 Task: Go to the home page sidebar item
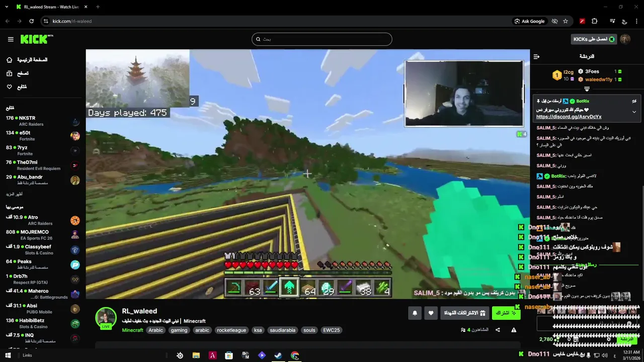pos(28,60)
